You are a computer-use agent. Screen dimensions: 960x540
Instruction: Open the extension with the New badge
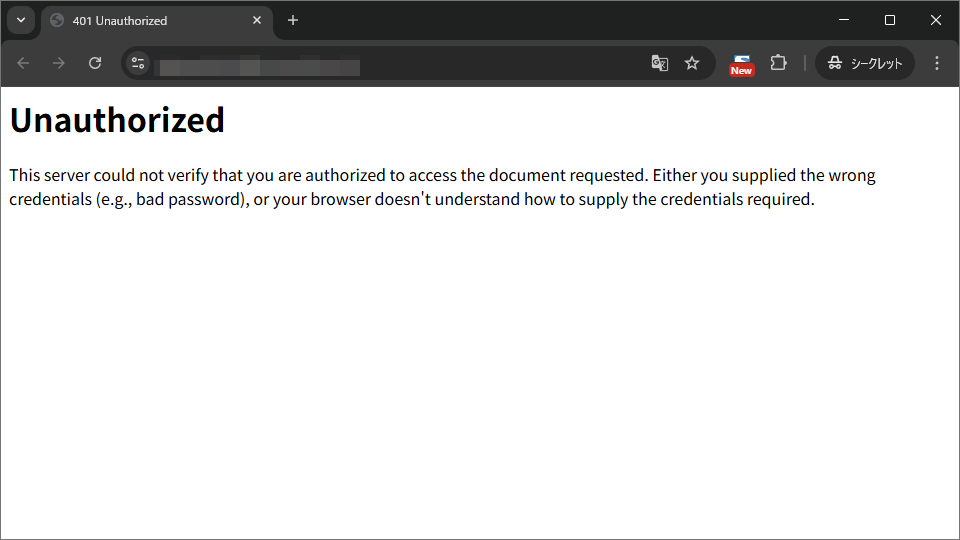coord(741,63)
